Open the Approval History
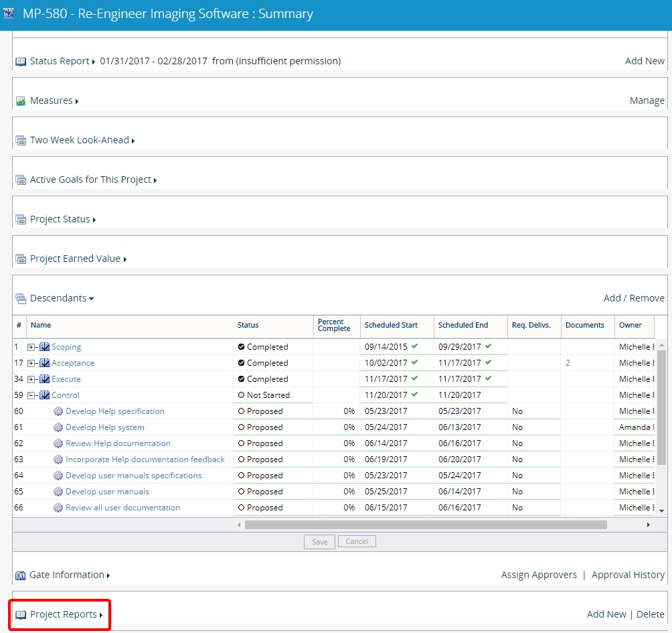This screenshot has height=633, width=672. tap(628, 575)
